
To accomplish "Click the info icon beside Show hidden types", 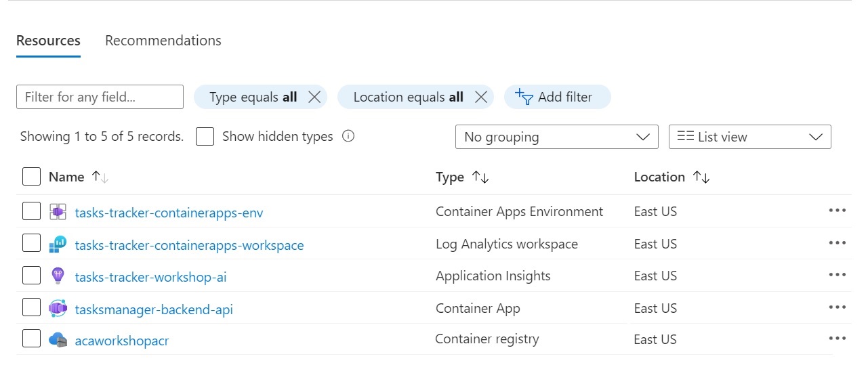I will coord(348,136).
